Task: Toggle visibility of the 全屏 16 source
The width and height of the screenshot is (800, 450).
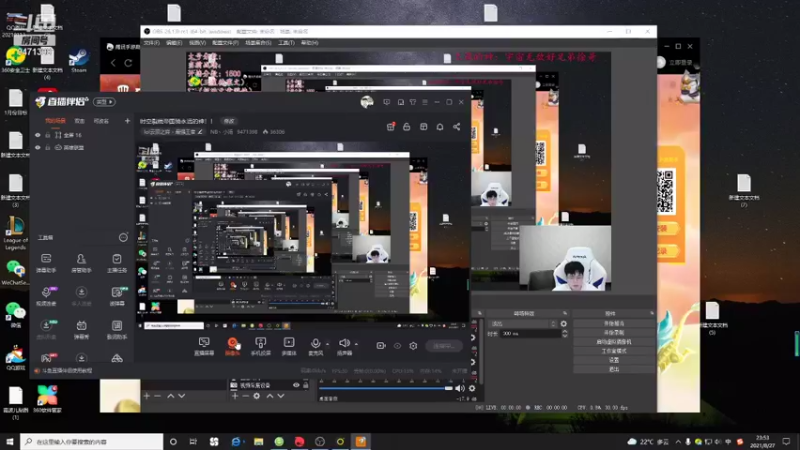Action: click(x=38, y=135)
